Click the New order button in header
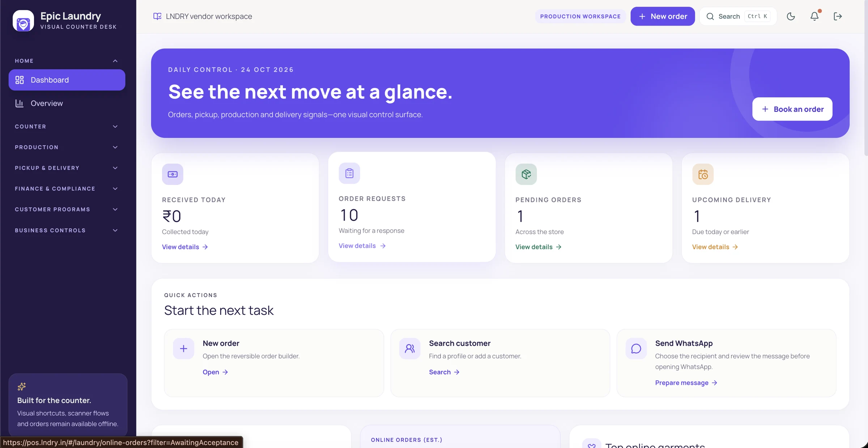The height and width of the screenshot is (448, 868). point(663,16)
